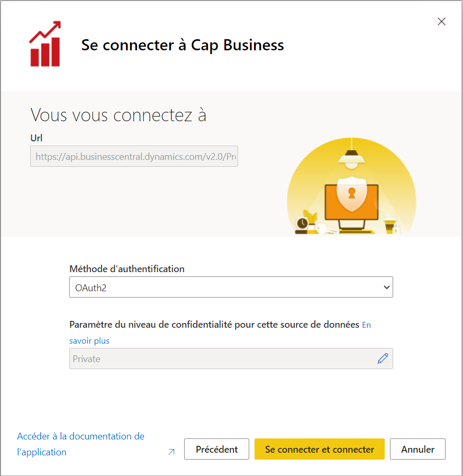Click the clock in the illustration
This screenshot has height=476, width=463.
302,223
